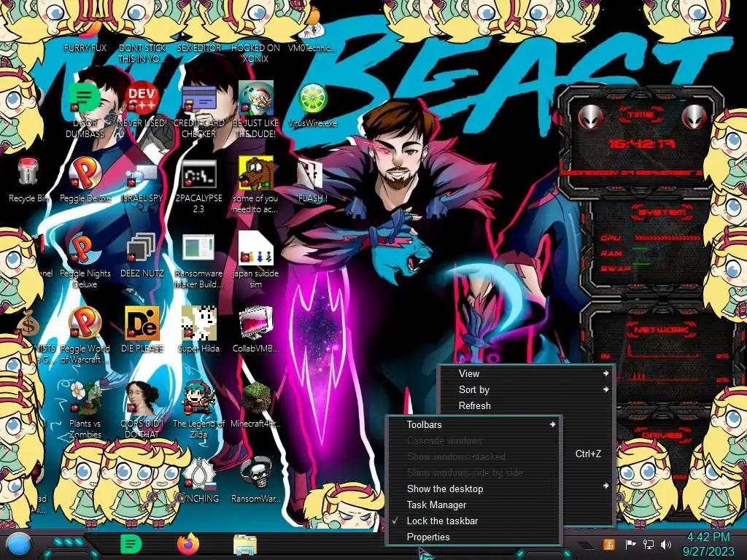Launch the VirusWire.exe lime icon
The height and width of the screenshot is (560, 747).
click(312, 105)
